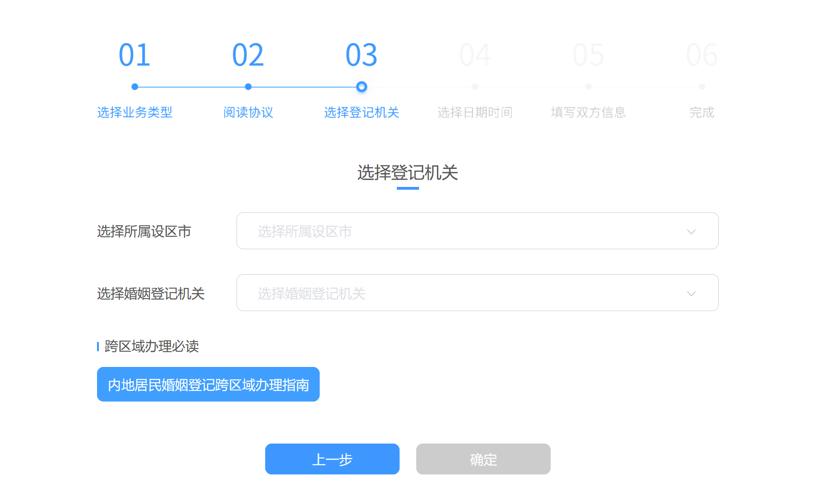Click the active step 03 progress dot
The image size is (814, 504).
[362, 87]
